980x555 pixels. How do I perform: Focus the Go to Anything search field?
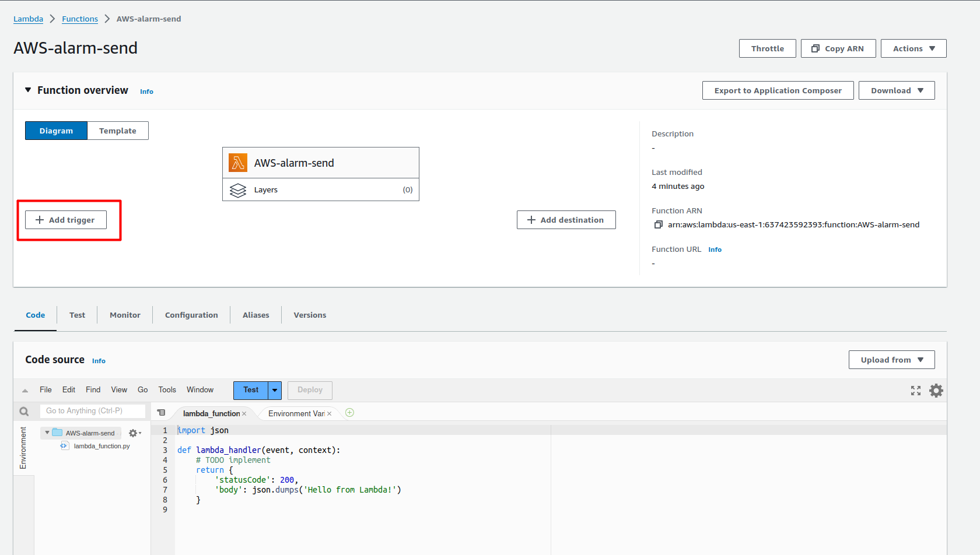(93, 411)
